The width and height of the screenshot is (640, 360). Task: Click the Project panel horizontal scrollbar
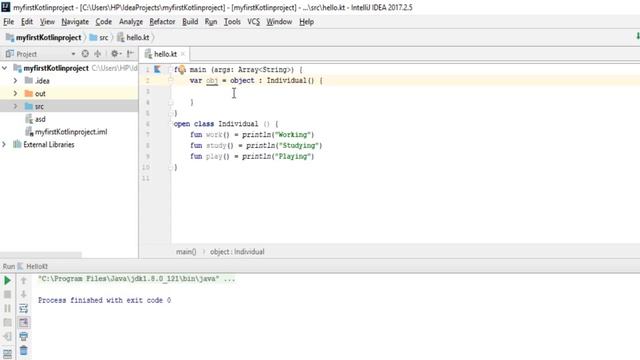click(41, 255)
